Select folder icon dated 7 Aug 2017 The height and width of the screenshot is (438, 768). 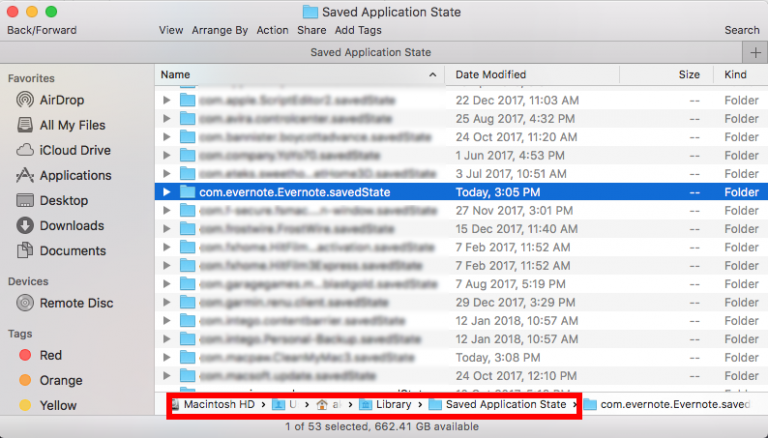(188, 284)
